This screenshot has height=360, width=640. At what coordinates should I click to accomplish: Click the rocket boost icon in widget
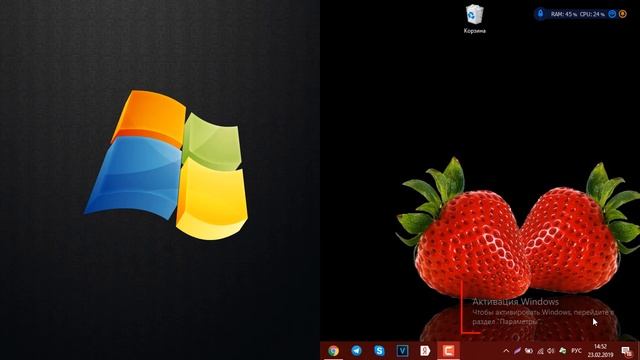click(540, 13)
